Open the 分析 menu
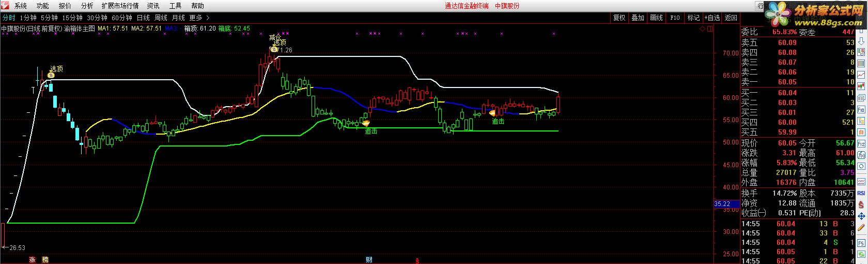The width and height of the screenshot is (868, 264). 87,6
